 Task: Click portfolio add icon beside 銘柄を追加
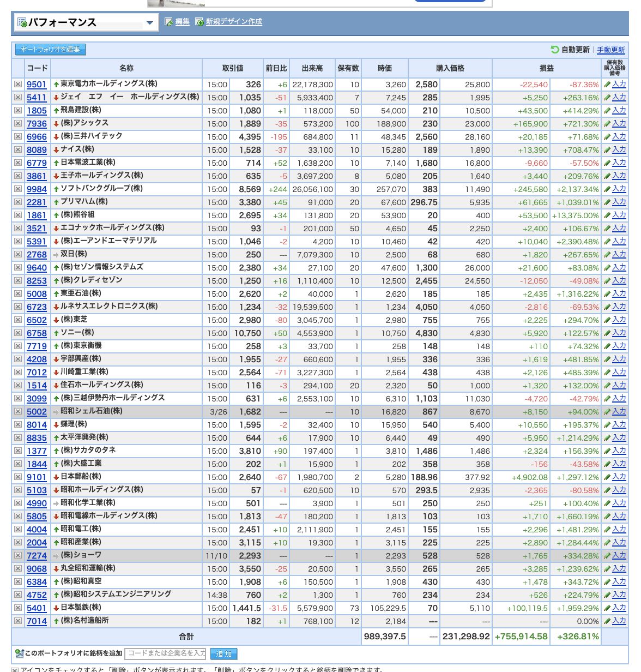[20, 653]
